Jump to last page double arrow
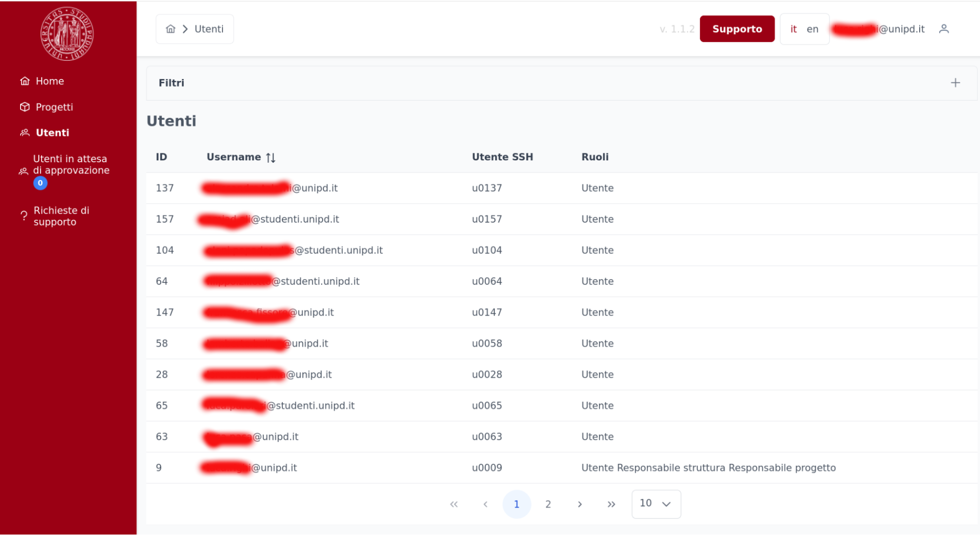The width and height of the screenshot is (980, 535). (x=611, y=504)
